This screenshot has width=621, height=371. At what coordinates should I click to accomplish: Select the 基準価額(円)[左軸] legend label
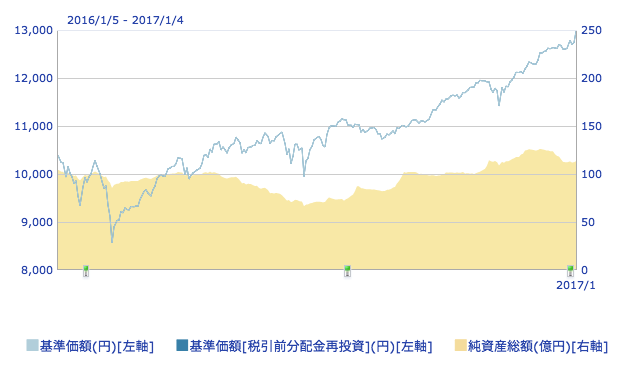click(97, 346)
